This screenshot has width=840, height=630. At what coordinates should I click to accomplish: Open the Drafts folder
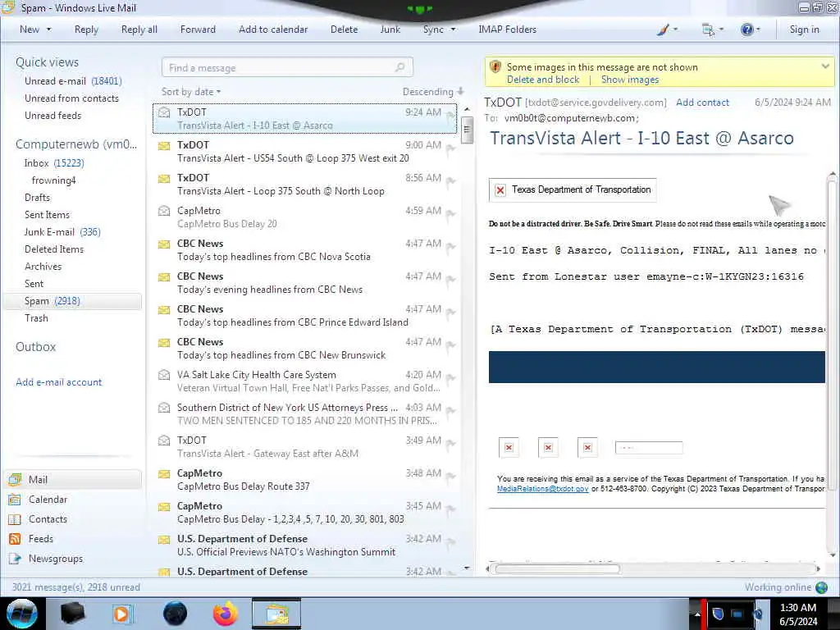(x=37, y=197)
